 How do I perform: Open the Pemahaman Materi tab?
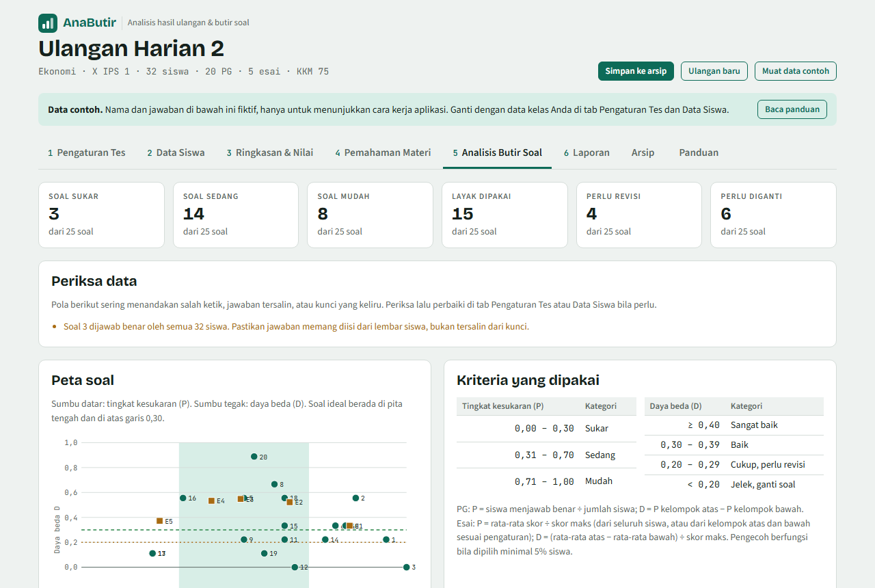coord(383,152)
